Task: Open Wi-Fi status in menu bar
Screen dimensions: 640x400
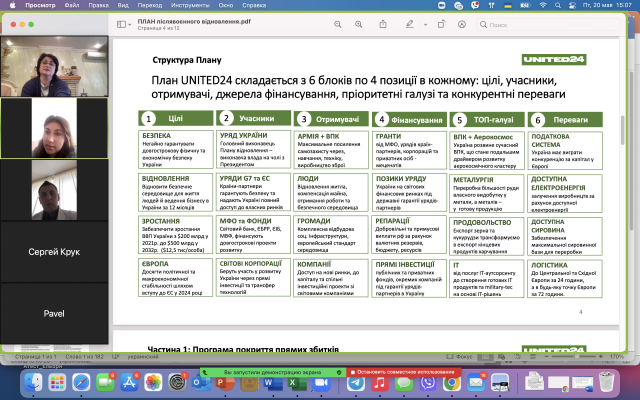Action: [x=543, y=5]
